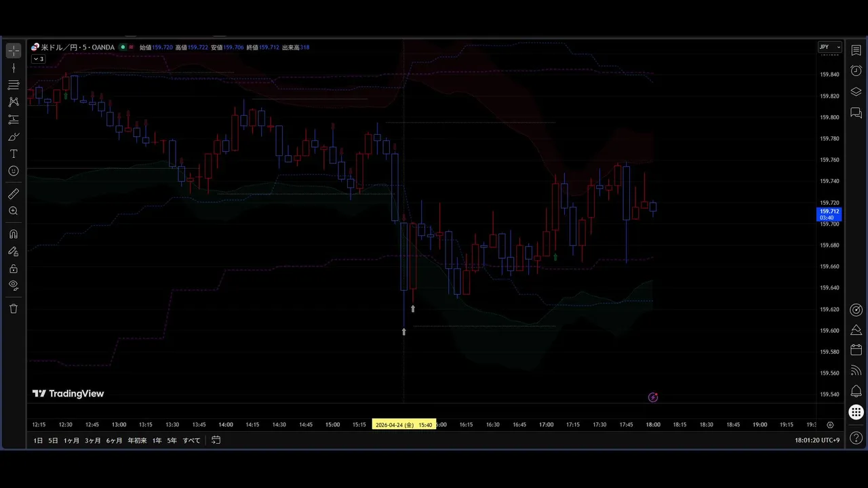Set range to 3ヶ月
Image resolution: width=868 pixels, height=488 pixels.
tap(93, 441)
